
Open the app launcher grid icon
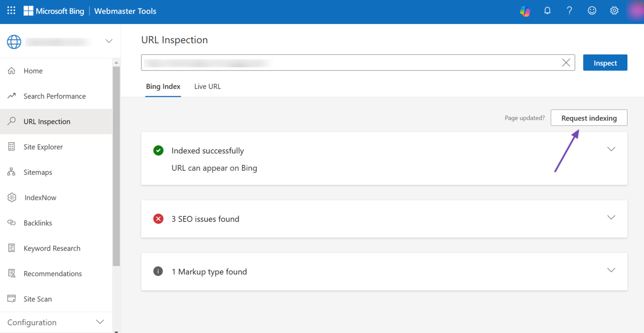[11, 11]
